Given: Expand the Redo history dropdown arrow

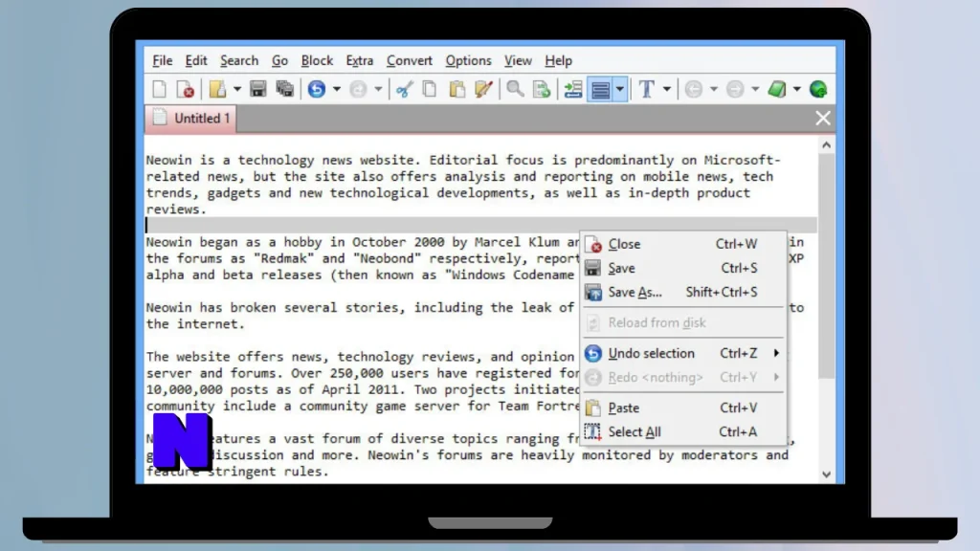Looking at the screenshot, I should click(x=378, y=89).
